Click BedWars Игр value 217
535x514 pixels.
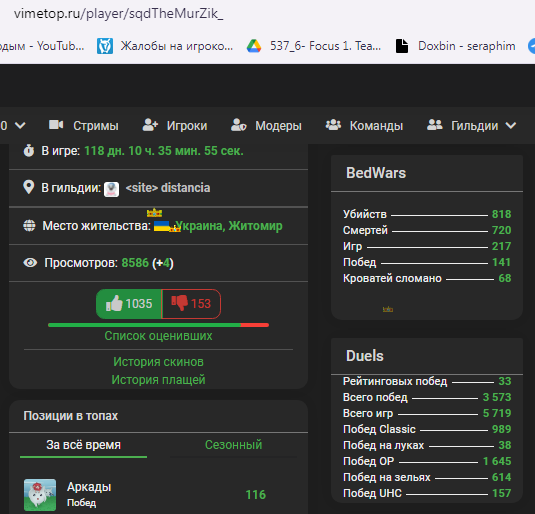(501, 246)
